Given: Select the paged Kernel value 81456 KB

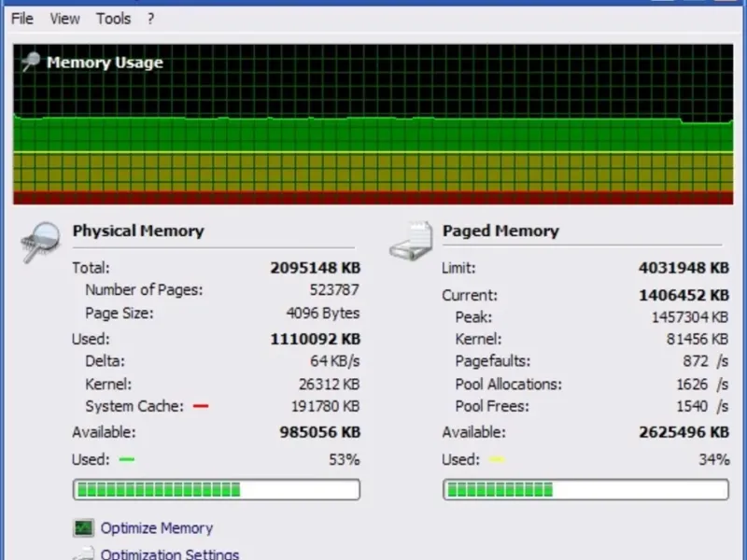Looking at the screenshot, I should coord(698,339).
